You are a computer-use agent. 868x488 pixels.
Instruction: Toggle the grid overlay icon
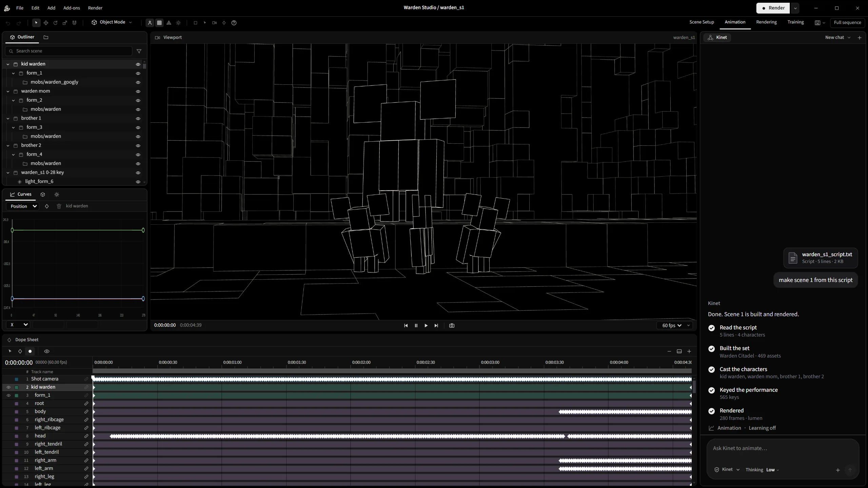[x=159, y=23]
